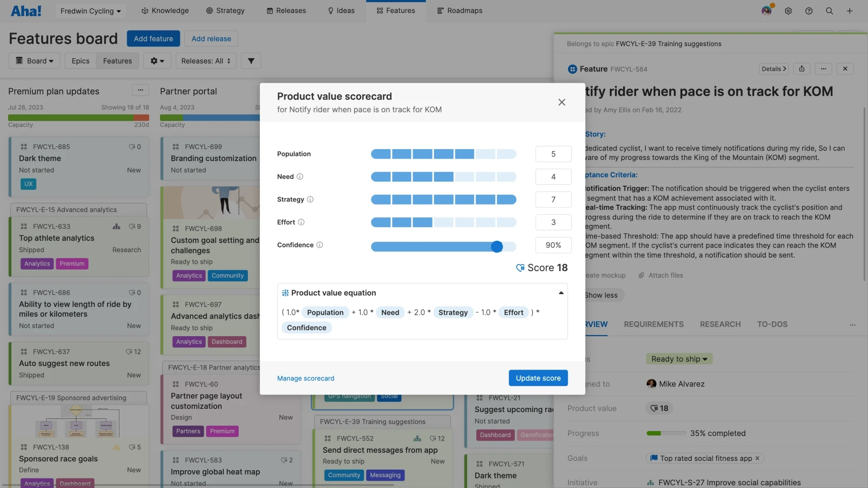Screen dimensions: 868x488
Task: Open the help icon in the top bar
Action: tap(809, 10)
